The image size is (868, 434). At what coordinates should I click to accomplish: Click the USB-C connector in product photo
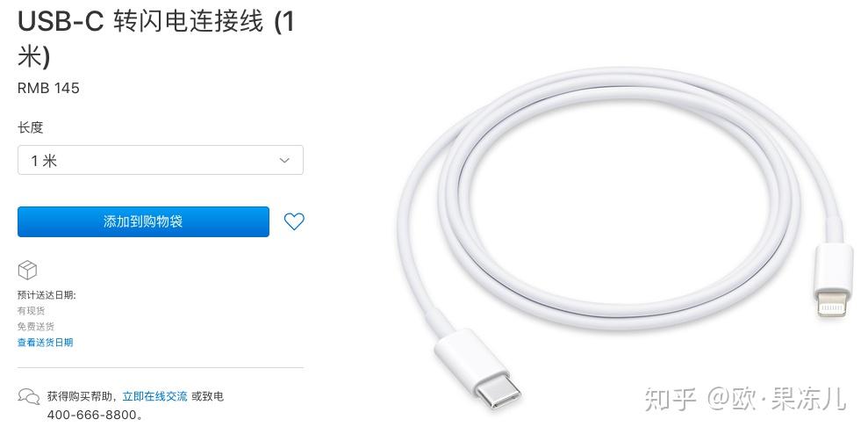(x=479, y=368)
